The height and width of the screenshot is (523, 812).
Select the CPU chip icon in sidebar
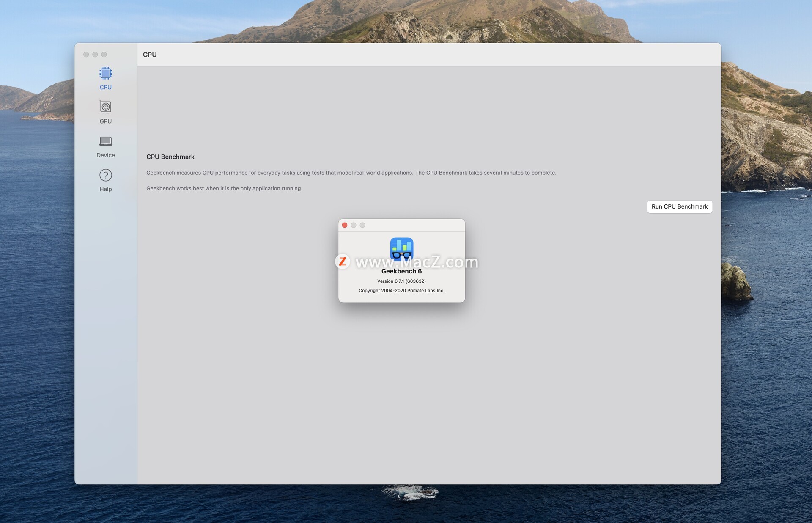(x=106, y=73)
